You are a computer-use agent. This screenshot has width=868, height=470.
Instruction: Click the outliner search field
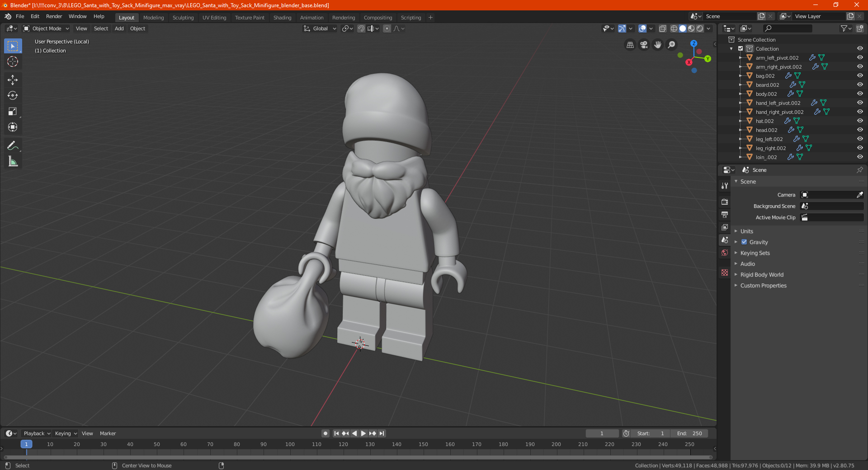coord(787,28)
